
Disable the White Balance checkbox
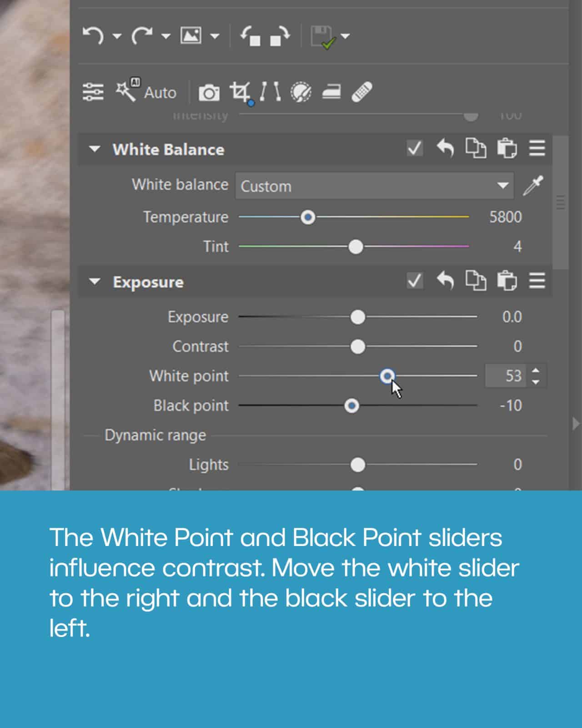(x=415, y=148)
